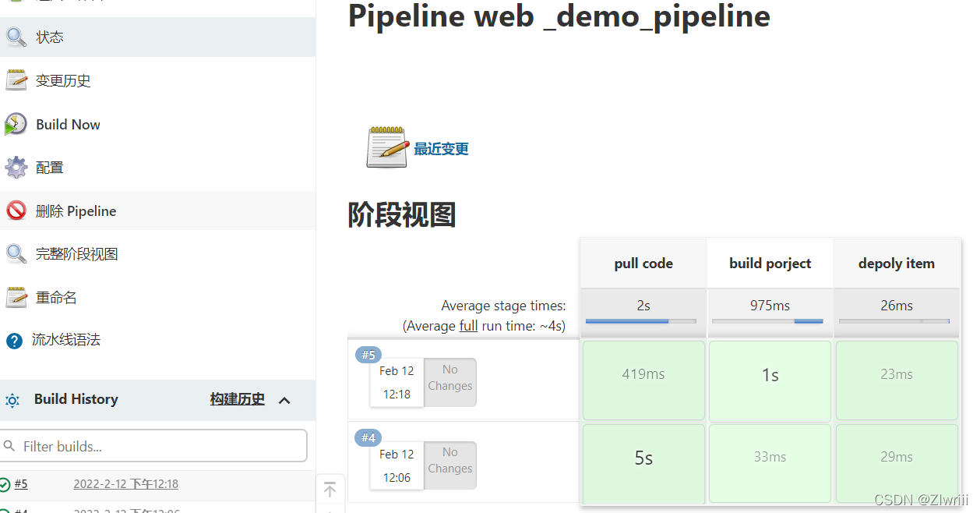Click the Feb 12 12:18 date box
The width and height of the screenshot is (980, 513).
click(397, 382)
